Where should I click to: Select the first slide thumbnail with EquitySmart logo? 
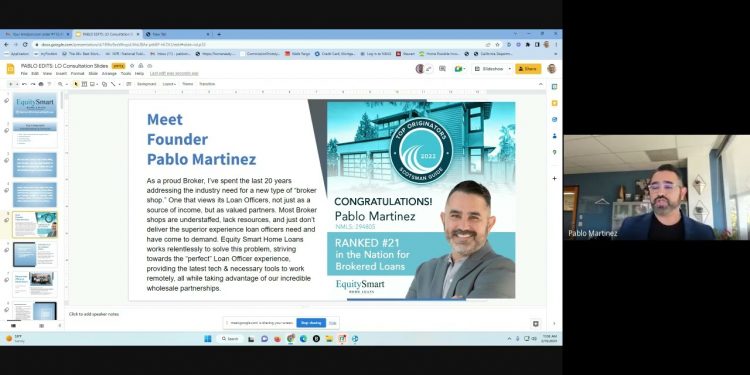click(34, 105)
